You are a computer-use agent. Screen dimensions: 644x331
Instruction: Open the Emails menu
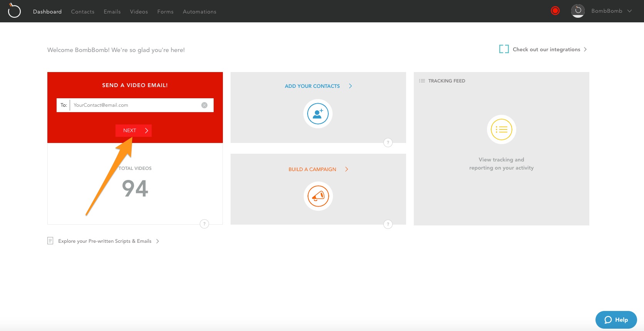(x=112, y=12)
